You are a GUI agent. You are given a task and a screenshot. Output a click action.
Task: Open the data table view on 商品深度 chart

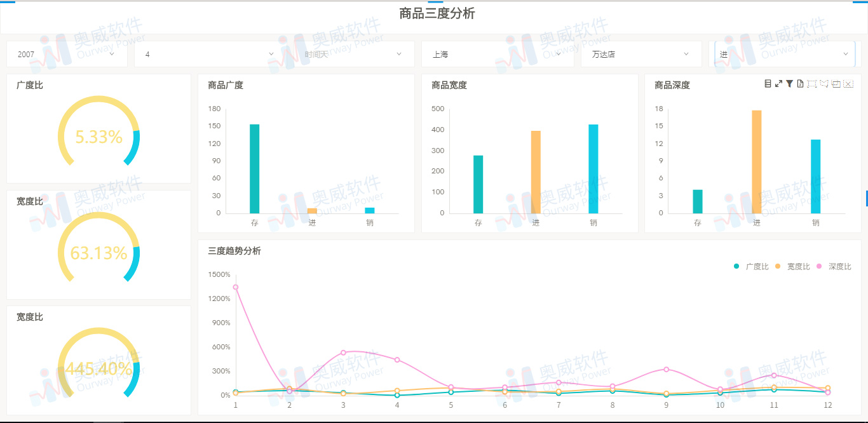[768, 83]
